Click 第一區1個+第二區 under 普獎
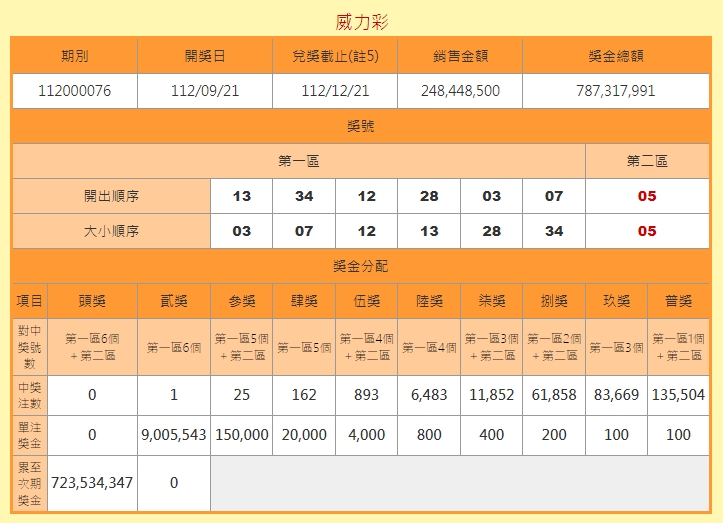Image resolution: width=723 pixels, height=523 pixels. [678, 347]
